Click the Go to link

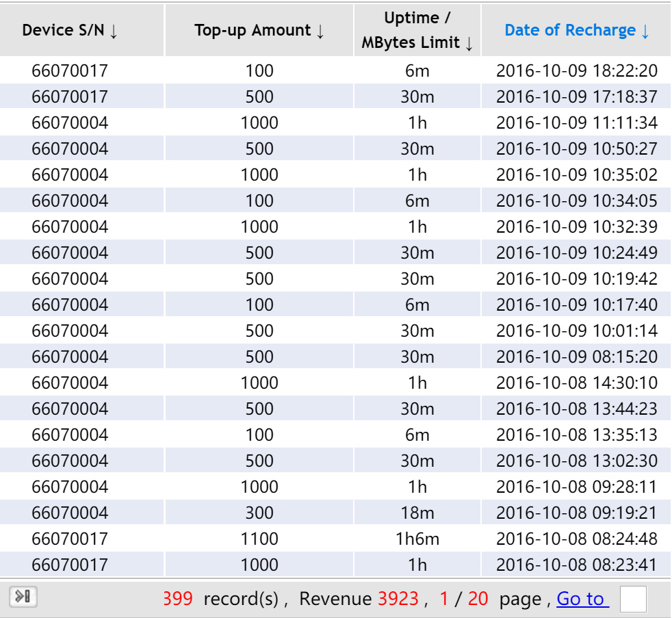(582, 598)
